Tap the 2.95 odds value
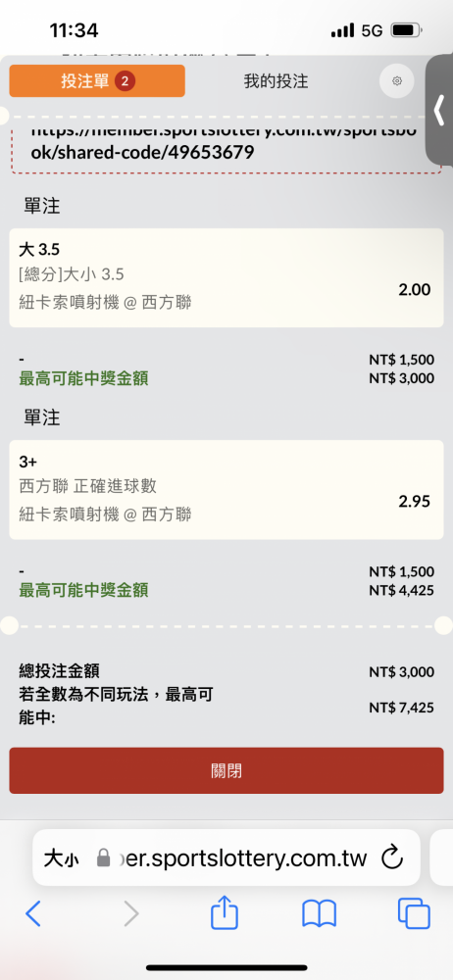This screenshot has height=980, width=453. tap(414, 501)
